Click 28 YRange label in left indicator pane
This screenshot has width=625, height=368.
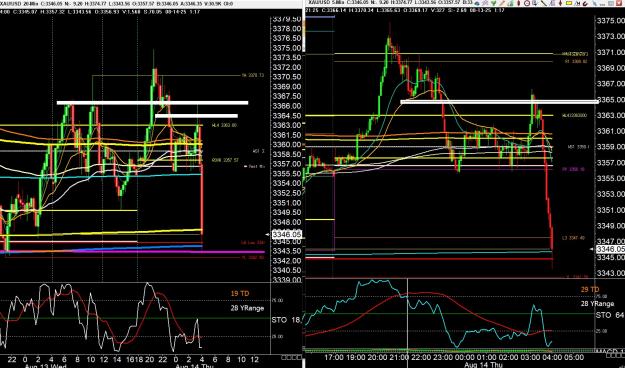pyautogui.click(x=247, y=308)
